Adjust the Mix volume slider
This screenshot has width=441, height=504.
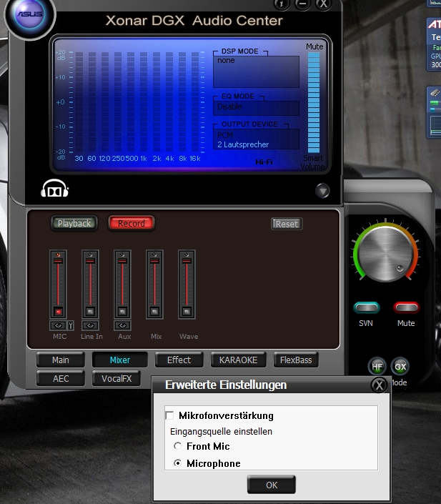pyautogui.click(x=154, y=262)
